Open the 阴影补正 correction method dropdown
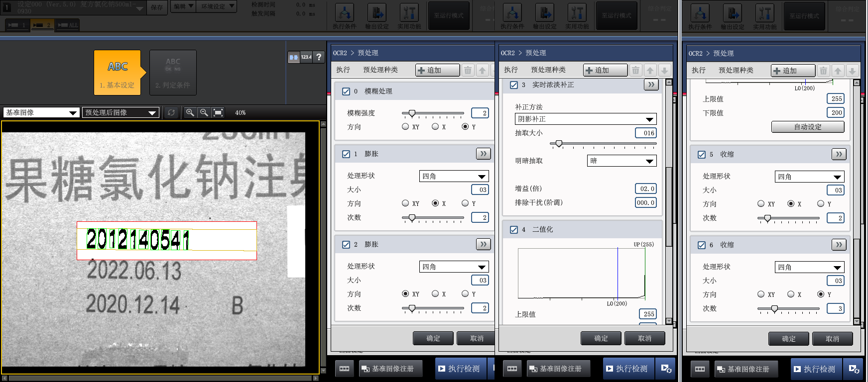The width and height of the screenshot is (868, 382). click(586, 119)
